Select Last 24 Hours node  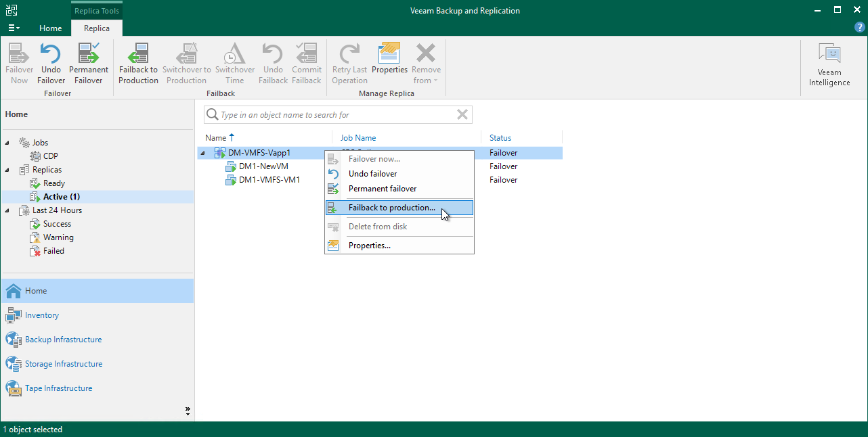[x=57, y=210]
